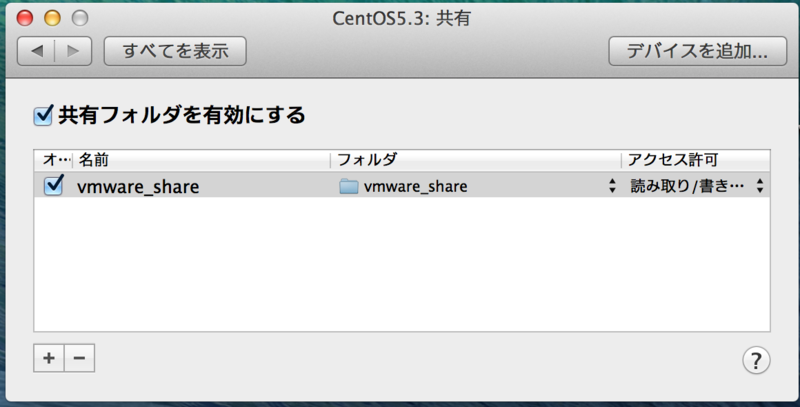Viewport: 800px width, 407px height.
Task: Click the デバイスを追加... button
Action: click(x=697, y=51)
